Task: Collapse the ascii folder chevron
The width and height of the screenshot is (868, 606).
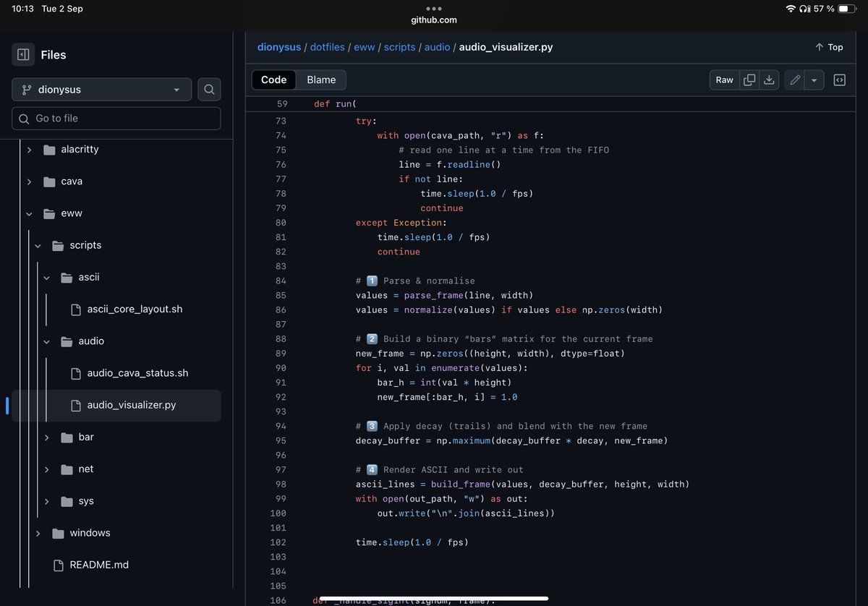Action: [46, 278]
